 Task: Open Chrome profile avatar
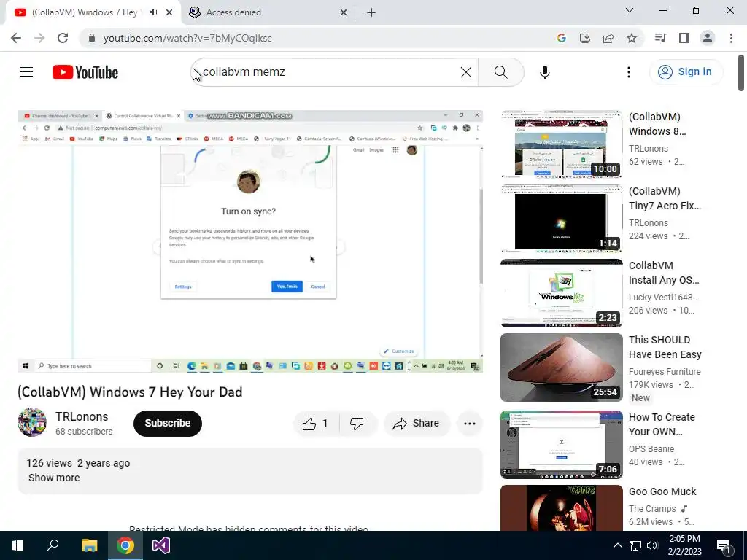(708, 38)
